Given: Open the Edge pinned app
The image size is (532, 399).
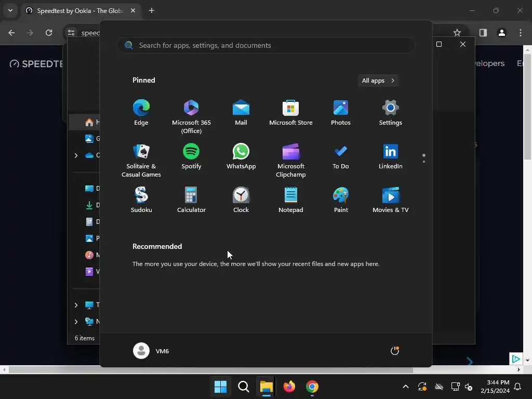Looking at the screenshot, I should pos(141,113).
